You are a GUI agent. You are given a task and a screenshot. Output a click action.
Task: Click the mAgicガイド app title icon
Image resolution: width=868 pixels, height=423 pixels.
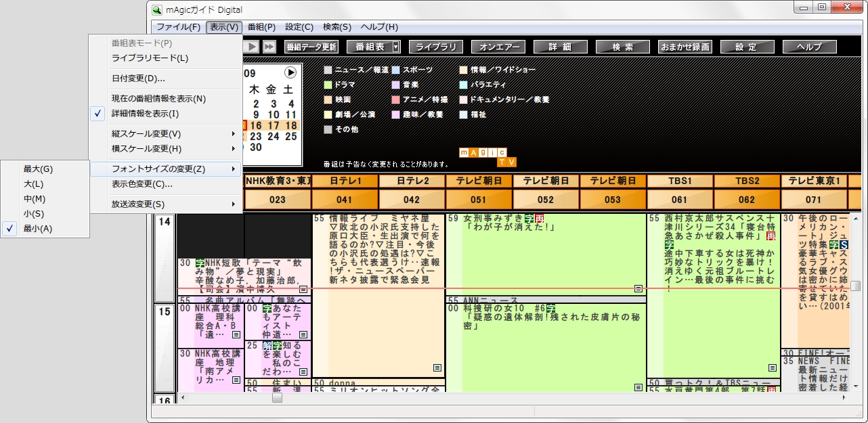pos(157,9)
